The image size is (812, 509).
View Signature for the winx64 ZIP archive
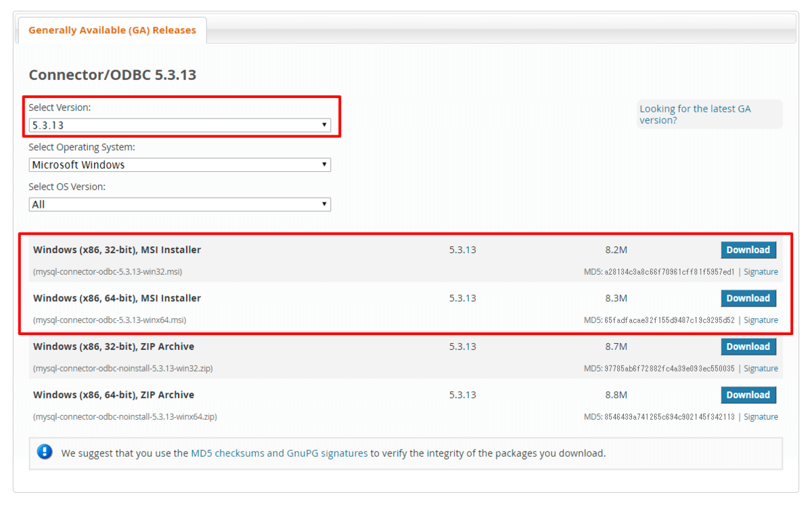click(761, 417)
